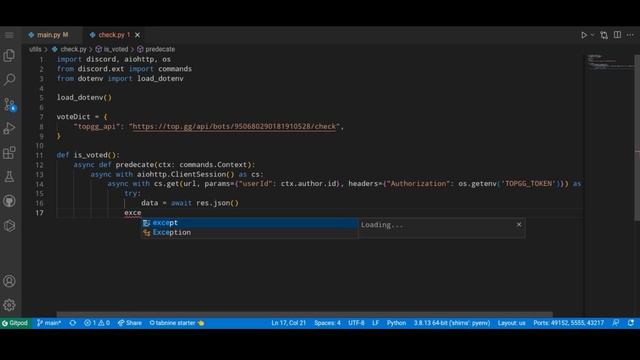Open notifications bell in status bar
The width and height of the screenshot is (640, 360).
(631, 323)
